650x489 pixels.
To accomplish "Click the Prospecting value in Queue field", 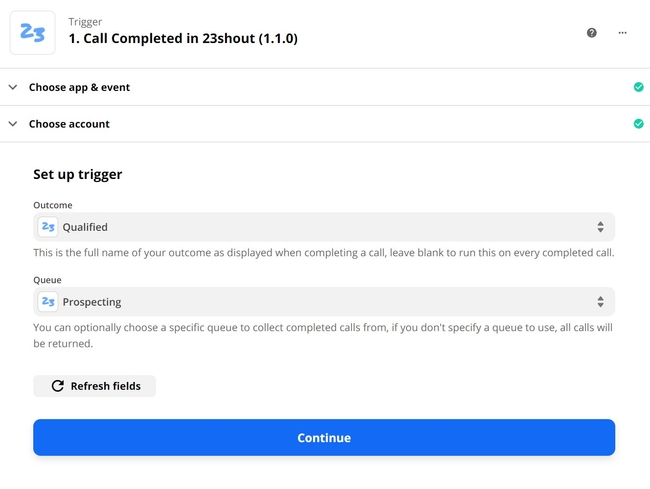I will (92, 302).
